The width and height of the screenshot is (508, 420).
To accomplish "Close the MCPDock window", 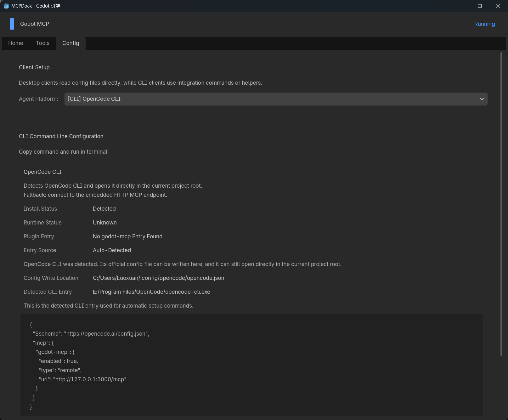I will point(498,6).
